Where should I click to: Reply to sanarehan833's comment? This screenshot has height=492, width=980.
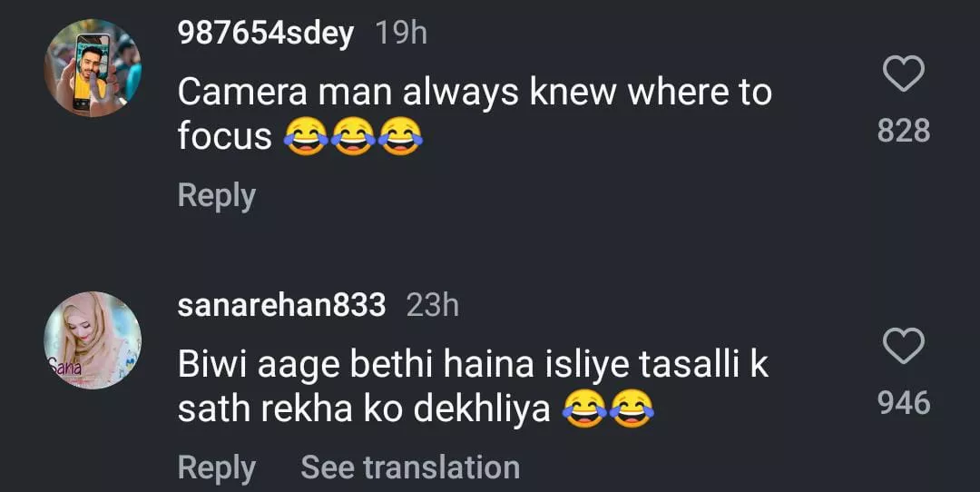[x=216, y=467]
